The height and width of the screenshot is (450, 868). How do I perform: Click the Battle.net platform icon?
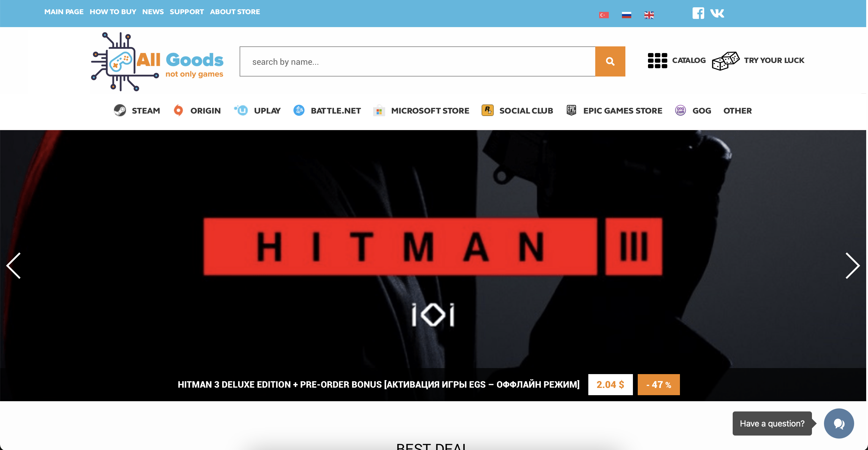click(x=299, y=110)
